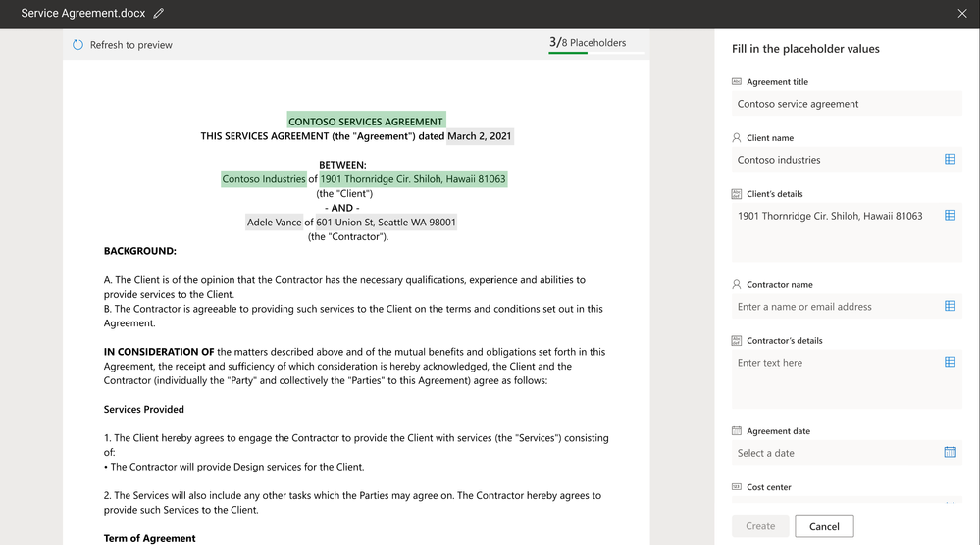Select the March 2, 2021 date placeholder
980x545 pixels.
pyautogui.click(x=480, y=136)
